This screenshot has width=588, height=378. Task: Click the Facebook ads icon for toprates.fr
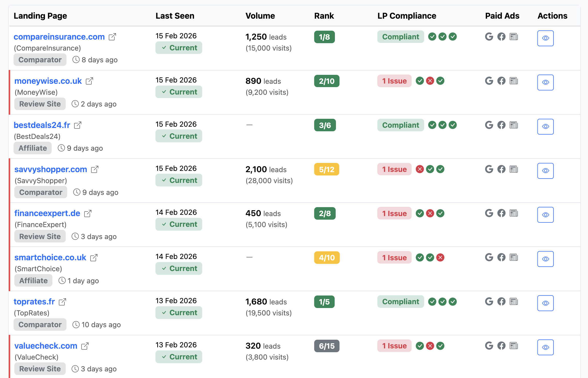(x=501, y=301)
